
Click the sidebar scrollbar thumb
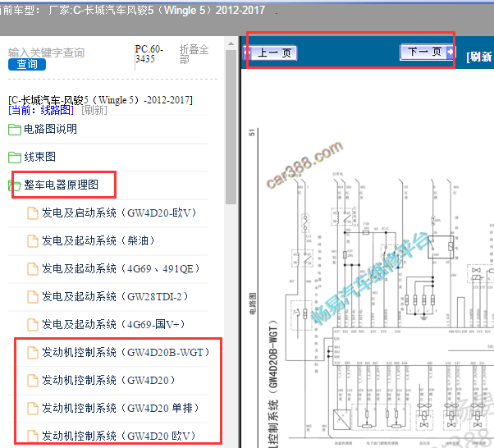point(231,127)
